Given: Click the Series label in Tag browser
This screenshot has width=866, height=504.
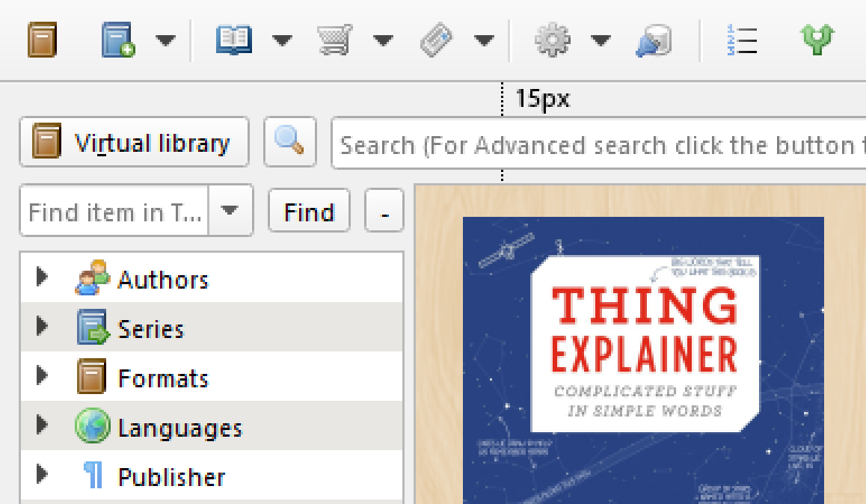Looking at the screenshot, I should tap(151, 329).
